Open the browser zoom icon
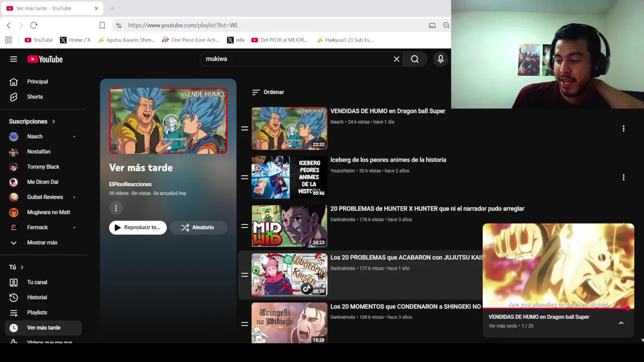The width and height of the screenshot is (644, 362). (446, 25)
